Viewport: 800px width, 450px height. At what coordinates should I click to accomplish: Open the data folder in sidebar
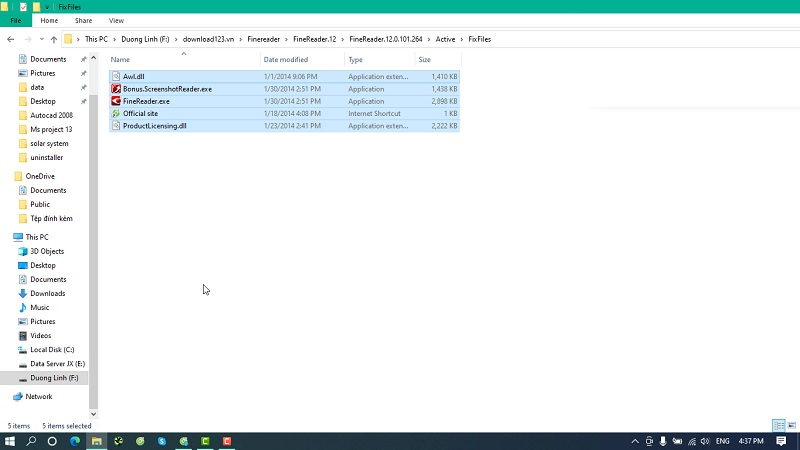[x=37, y=87]
